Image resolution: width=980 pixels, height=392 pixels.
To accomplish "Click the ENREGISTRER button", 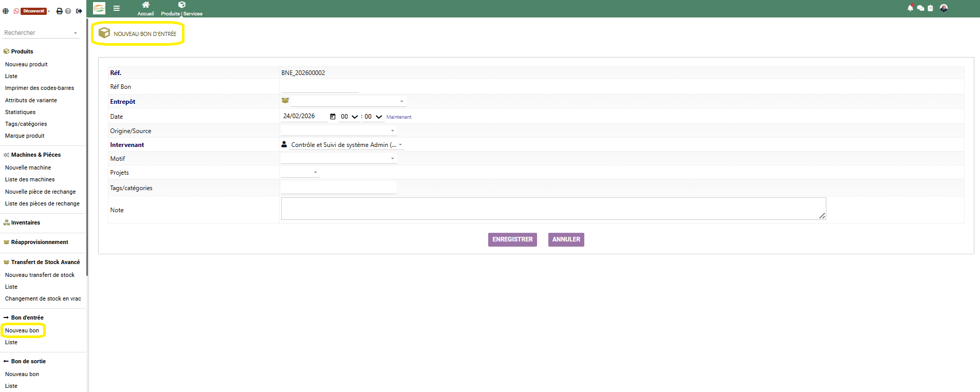I will (x=512, y=239).
